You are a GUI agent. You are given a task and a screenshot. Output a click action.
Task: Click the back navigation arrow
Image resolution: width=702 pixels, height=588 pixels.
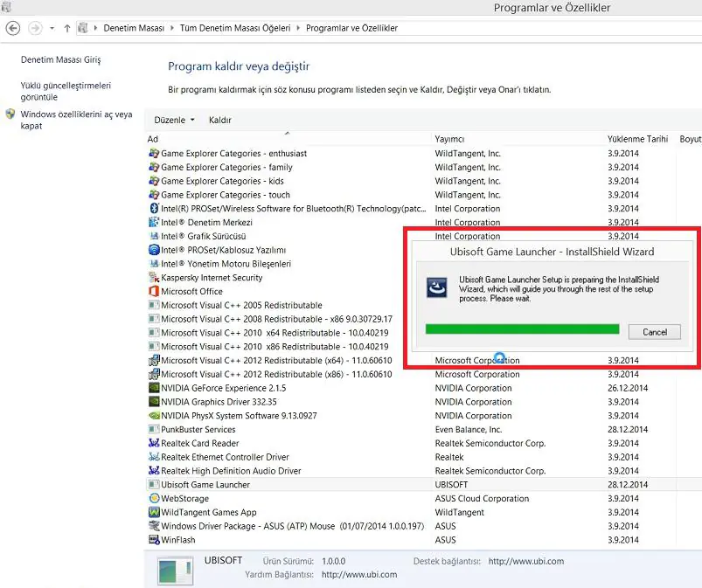coord(13,27)
